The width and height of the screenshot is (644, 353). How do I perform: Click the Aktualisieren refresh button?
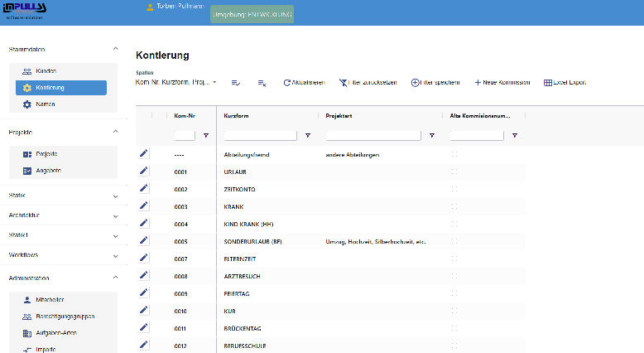coord(304,83)
